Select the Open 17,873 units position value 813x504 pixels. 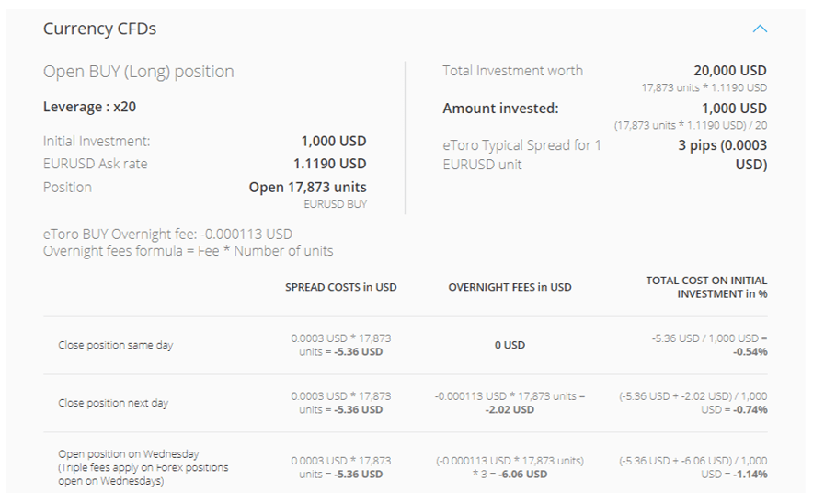point(307,188)
